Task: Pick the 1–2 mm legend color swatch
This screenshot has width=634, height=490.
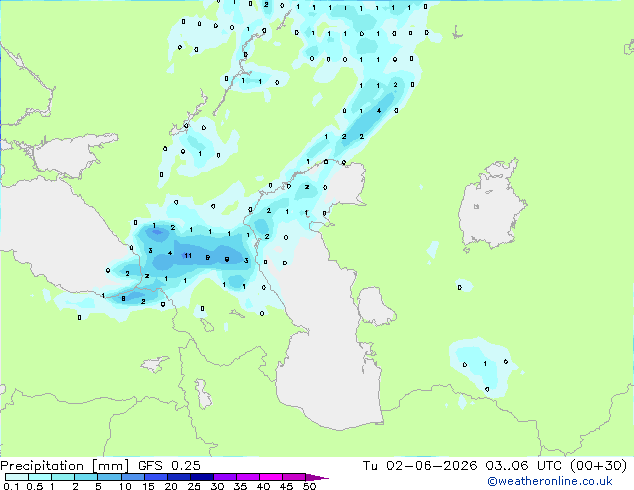Action: coord(63,477)
